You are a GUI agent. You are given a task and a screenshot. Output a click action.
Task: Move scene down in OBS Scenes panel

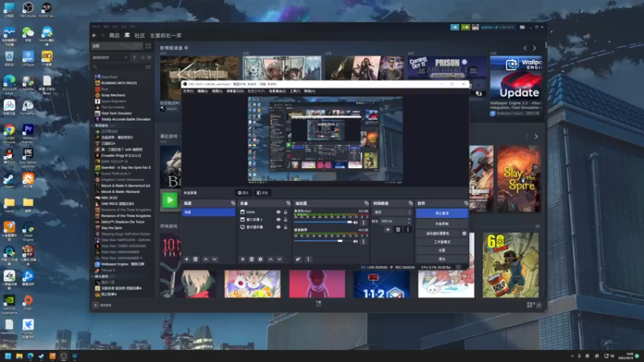214,259
